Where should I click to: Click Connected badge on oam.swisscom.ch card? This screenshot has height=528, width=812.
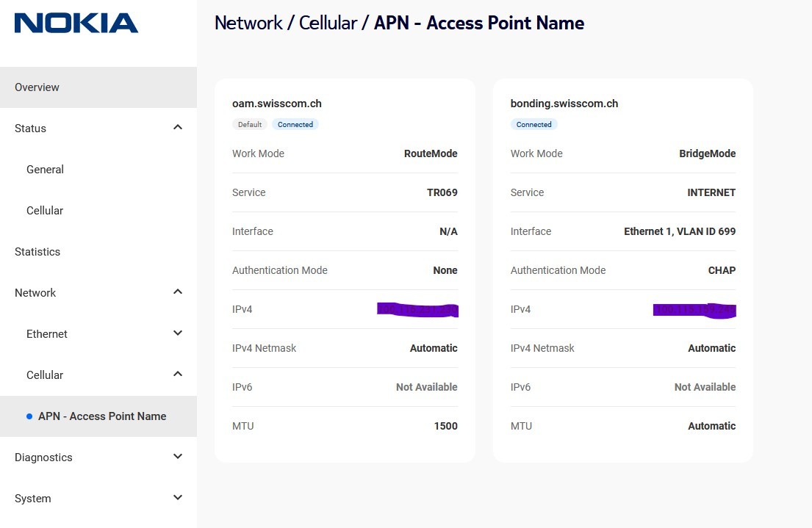tap(295, 125)
